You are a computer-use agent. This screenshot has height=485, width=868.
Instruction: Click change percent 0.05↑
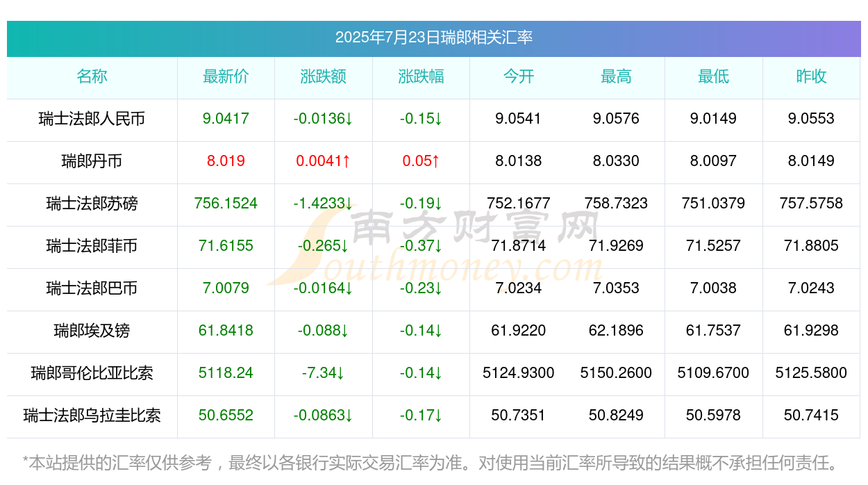[x=421, y=161]
